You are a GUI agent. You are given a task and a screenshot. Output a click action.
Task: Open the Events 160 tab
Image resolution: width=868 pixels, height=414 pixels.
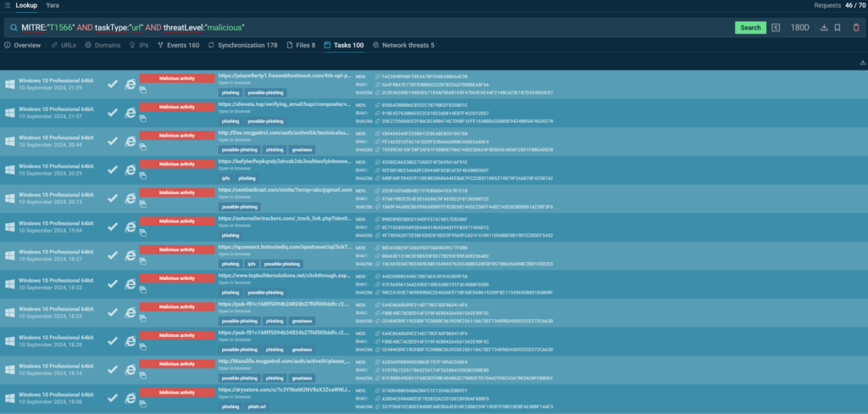[177, 45]
